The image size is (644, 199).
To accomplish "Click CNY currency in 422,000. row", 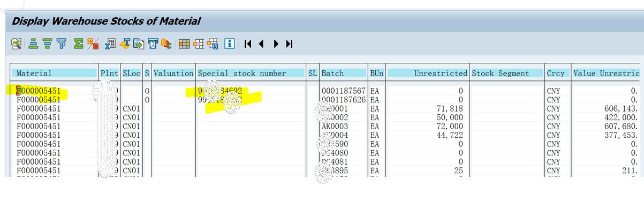I will pos(554,117).
